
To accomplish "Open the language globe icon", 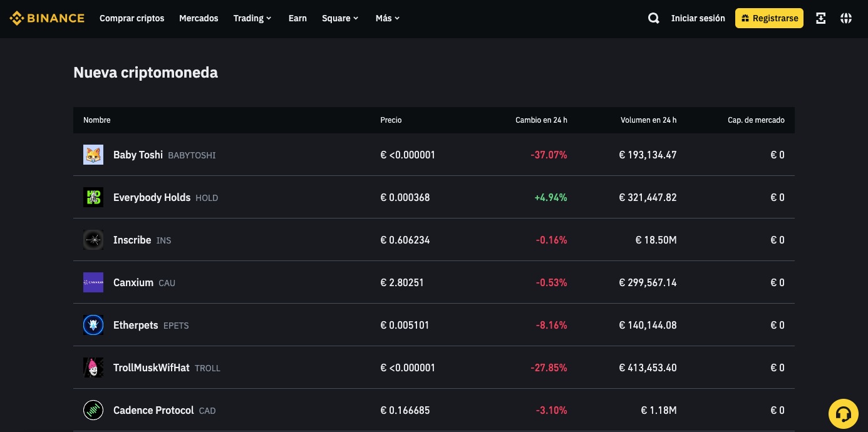I will coord(846,18).
